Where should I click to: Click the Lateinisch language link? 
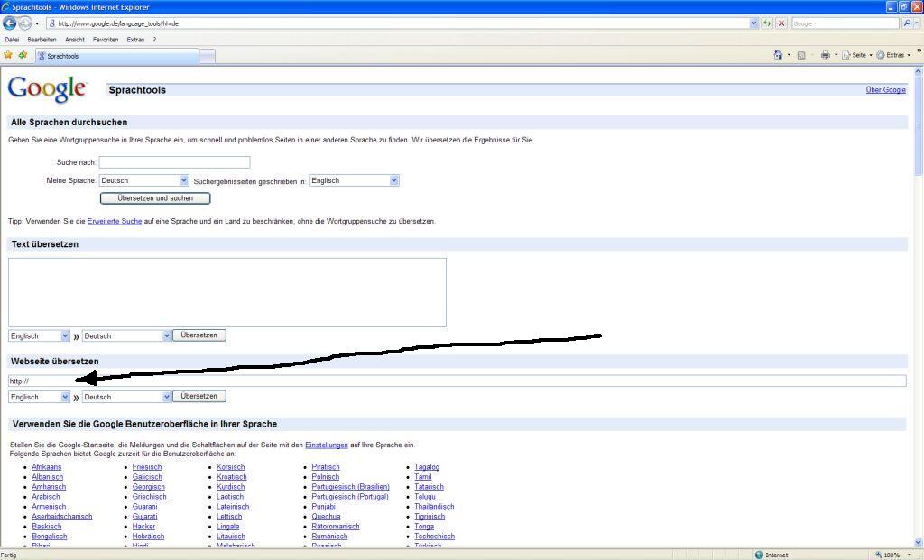[233, 507]
